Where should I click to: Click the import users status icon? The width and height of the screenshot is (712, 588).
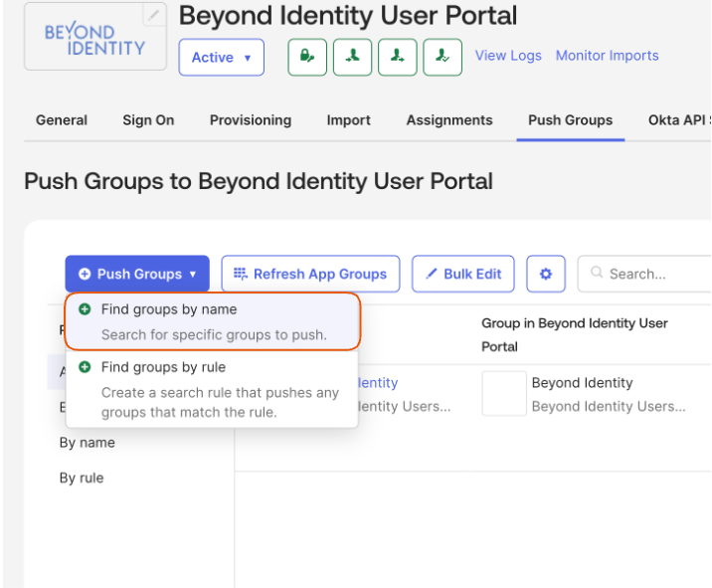point(352,57)
